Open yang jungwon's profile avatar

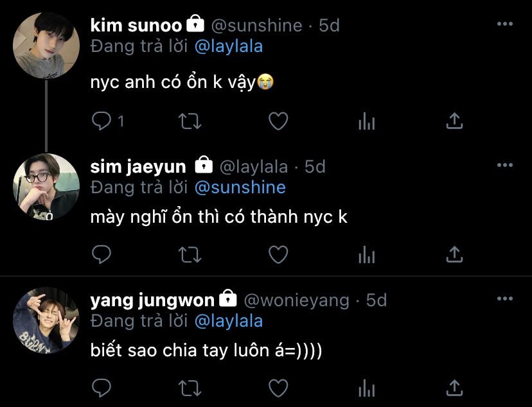click(x=46, y=320)
